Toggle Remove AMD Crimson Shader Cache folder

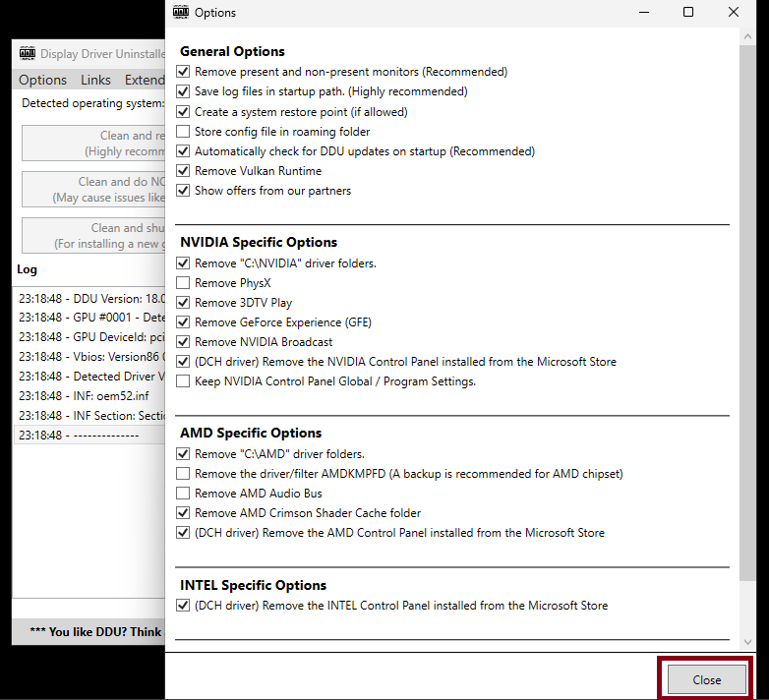tap(183, 513)
